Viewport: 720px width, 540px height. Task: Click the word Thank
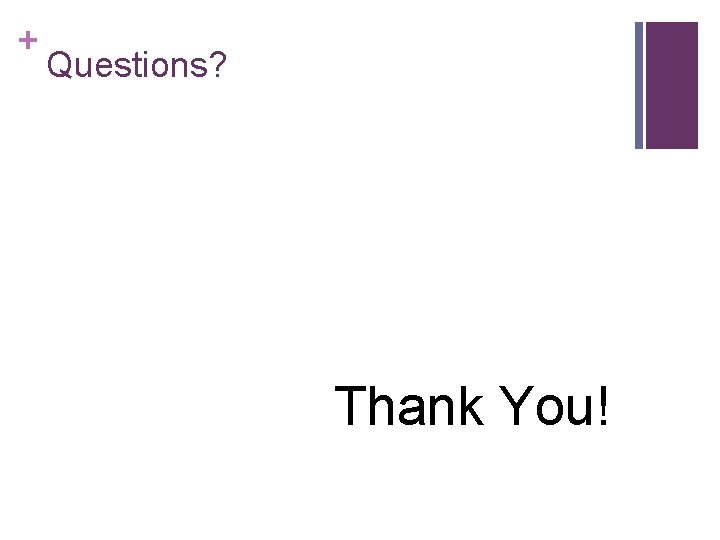click(409, 406)
